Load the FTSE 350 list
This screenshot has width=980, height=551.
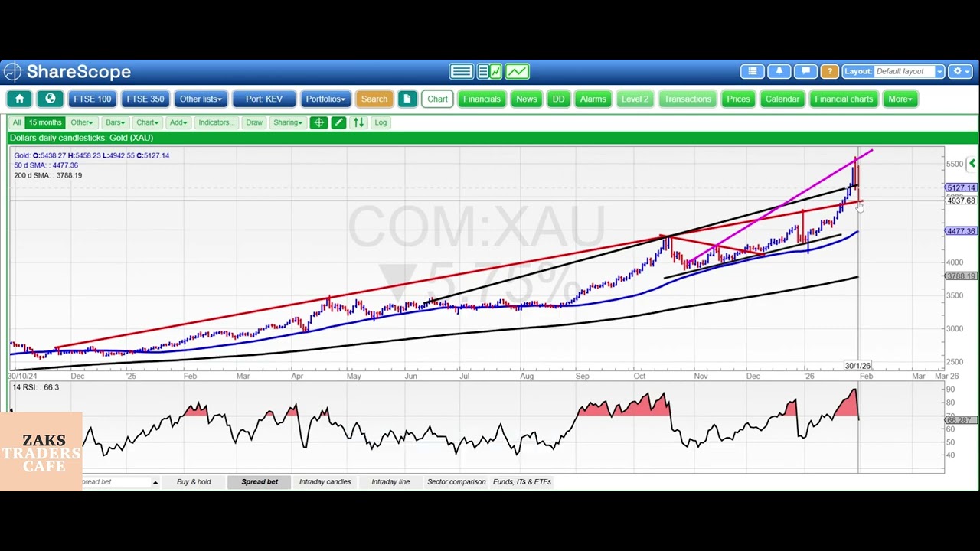click(145, 99)
